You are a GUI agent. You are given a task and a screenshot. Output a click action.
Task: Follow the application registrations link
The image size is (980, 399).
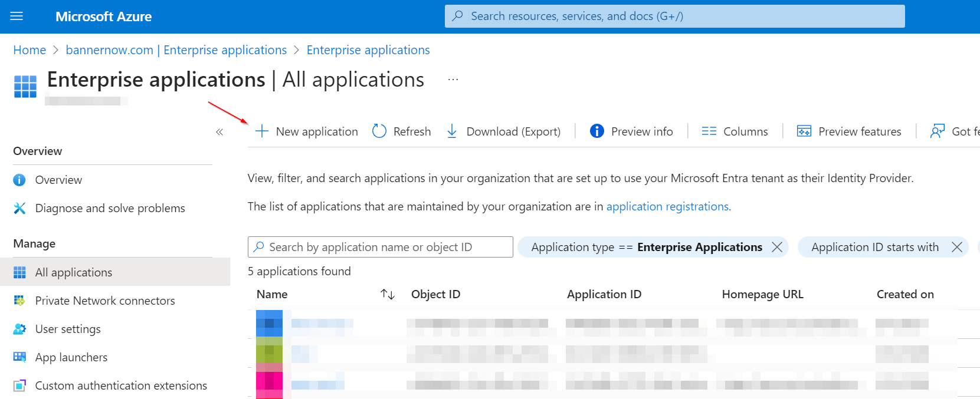(x=667, y=206)
